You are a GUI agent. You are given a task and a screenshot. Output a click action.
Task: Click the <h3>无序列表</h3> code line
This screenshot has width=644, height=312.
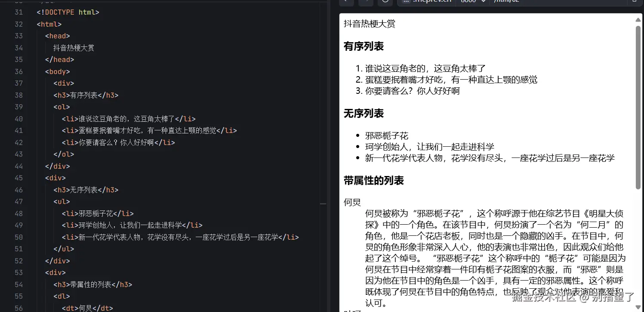coord(86,190)
